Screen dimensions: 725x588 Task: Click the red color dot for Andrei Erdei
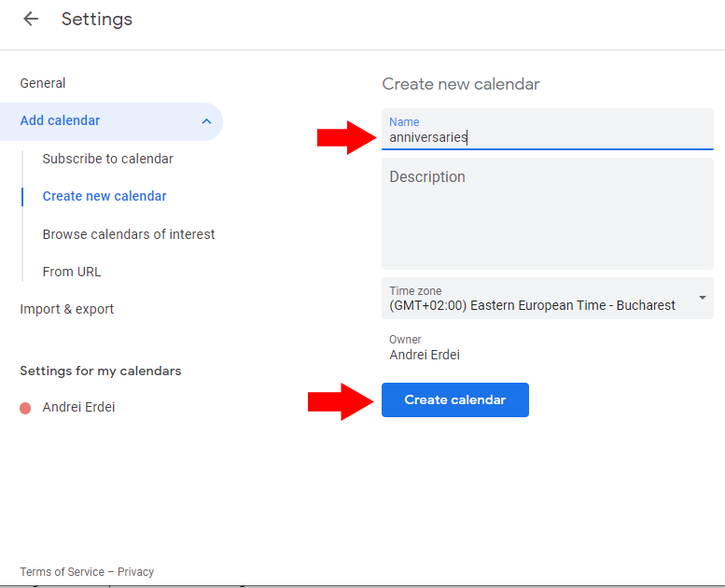pyautogui.click(x=25, y=408)
